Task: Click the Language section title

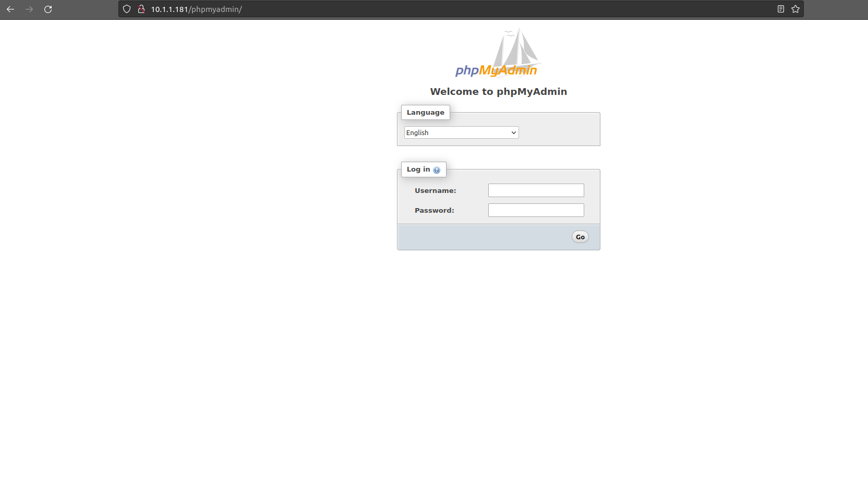Action: click(425, 113)
